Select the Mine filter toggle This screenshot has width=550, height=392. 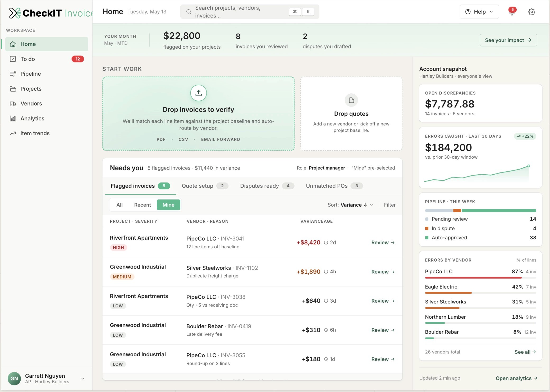[x=168, y=205]
